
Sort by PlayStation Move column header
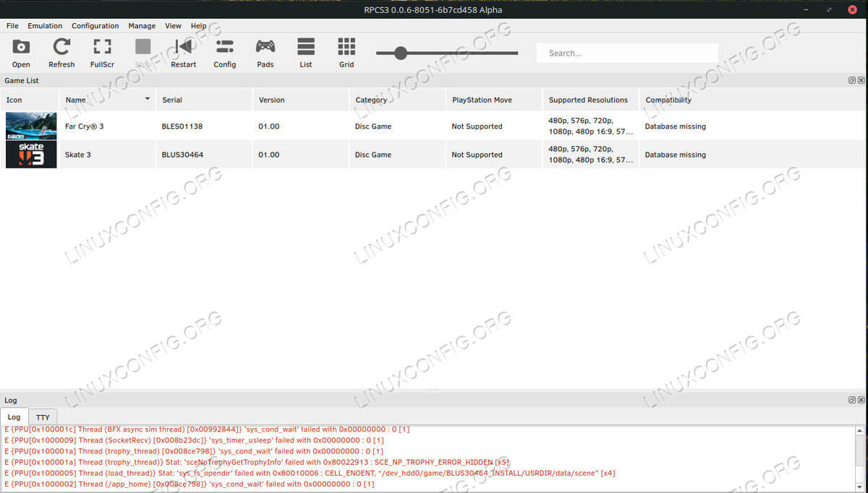494,100
